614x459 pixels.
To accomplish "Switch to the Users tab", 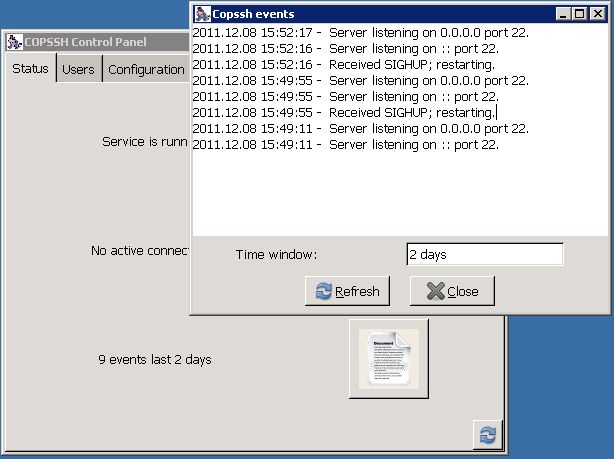I will (x=78, y=69).
